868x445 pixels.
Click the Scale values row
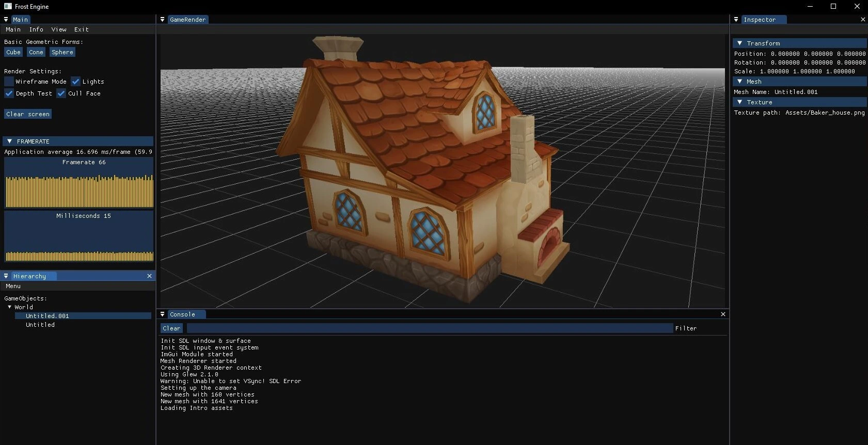795,71
